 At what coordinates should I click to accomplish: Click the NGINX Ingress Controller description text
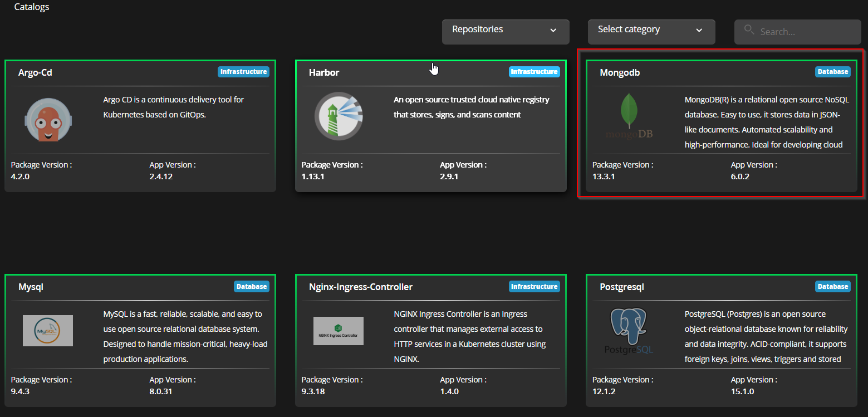[x=469, y=337]
